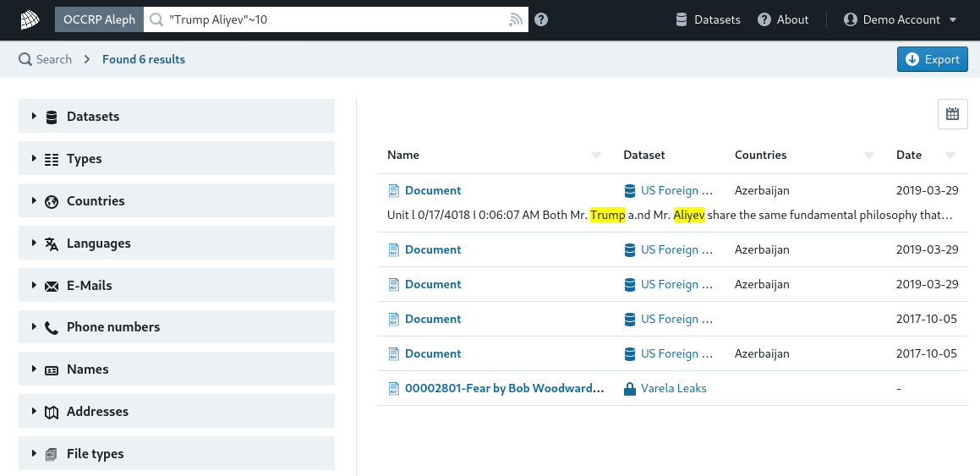Click the Azerbaijan cell in first result row

762,190
